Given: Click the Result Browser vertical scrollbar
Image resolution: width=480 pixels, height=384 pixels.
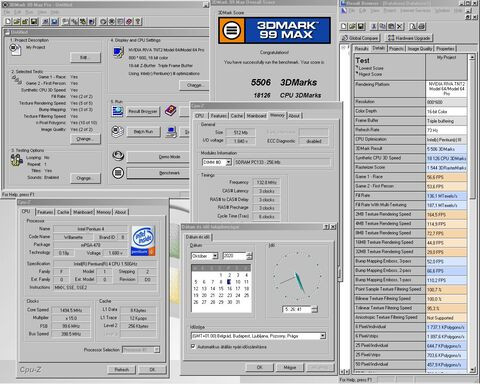Looking at the screenshot, I should tap(472, 213).
